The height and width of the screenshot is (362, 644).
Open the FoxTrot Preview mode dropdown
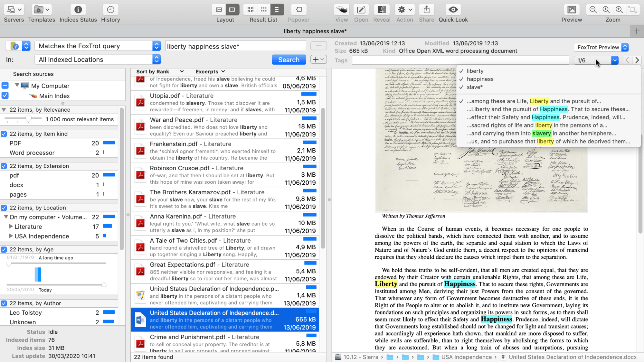click(x=601, y=47)
